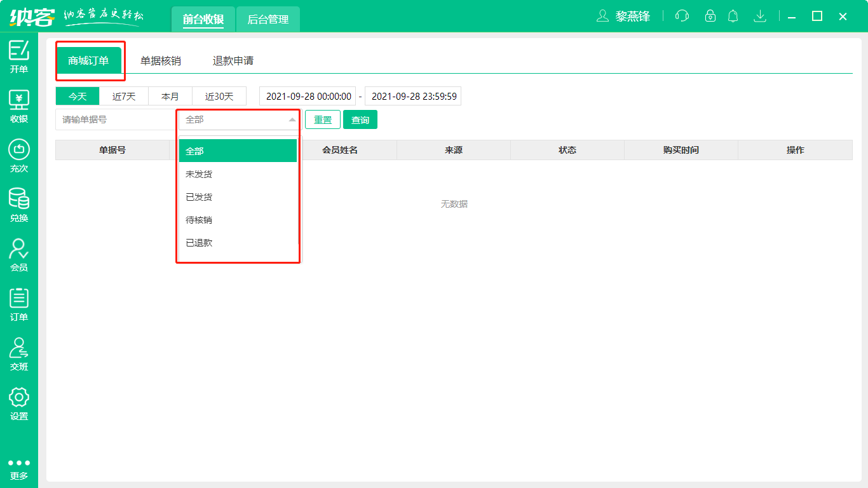Open the 会员 member icon

[x=19, y=254]
